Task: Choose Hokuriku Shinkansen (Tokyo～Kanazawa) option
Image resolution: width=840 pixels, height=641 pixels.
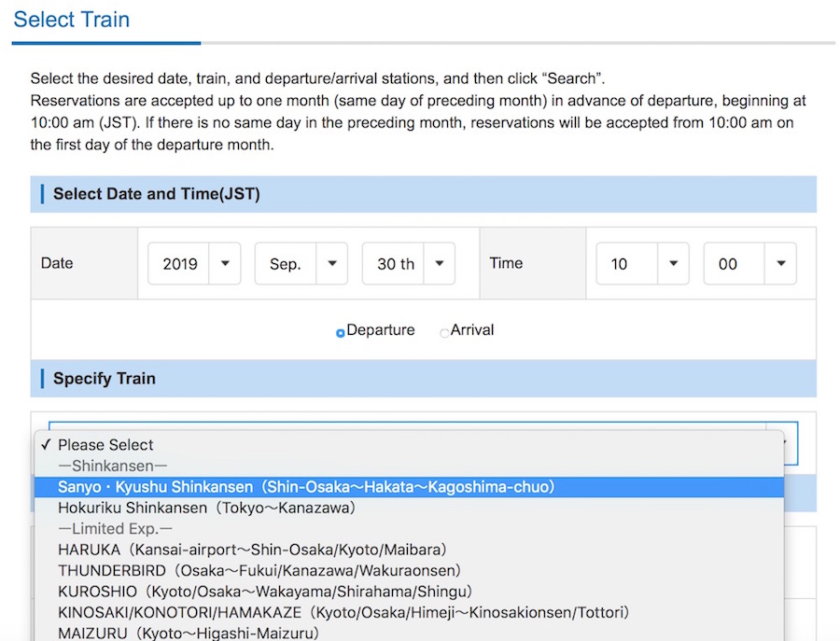Action: pyautogui.click(x=206, y=508)
